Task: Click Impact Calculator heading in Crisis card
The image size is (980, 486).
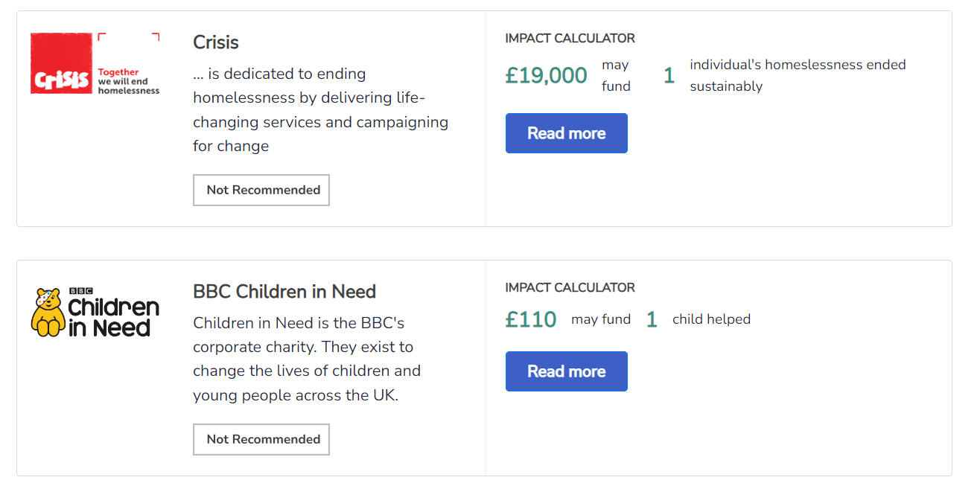Action: 570,39
